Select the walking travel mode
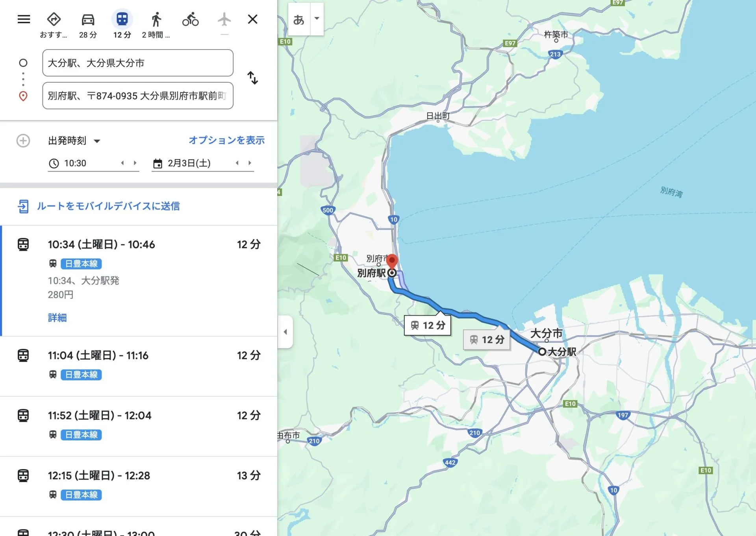This screenshot has width=756, height=536. pyautogui.click(x=156, y=20)
